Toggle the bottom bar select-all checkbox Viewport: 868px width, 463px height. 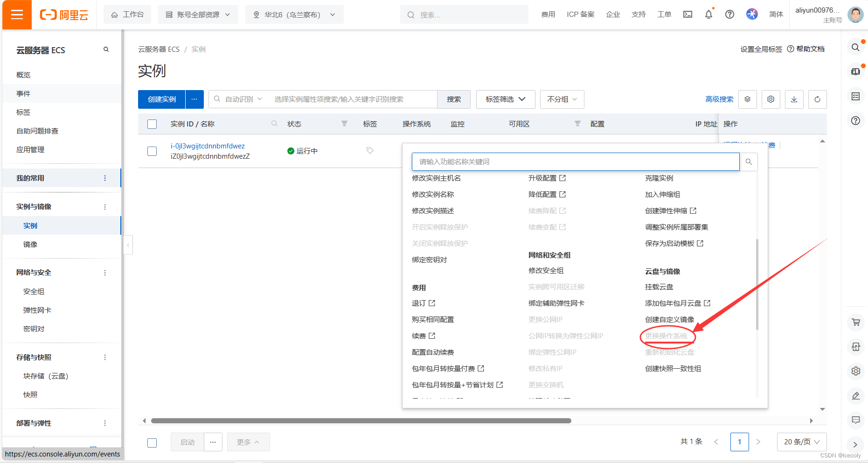coord(152,442)
